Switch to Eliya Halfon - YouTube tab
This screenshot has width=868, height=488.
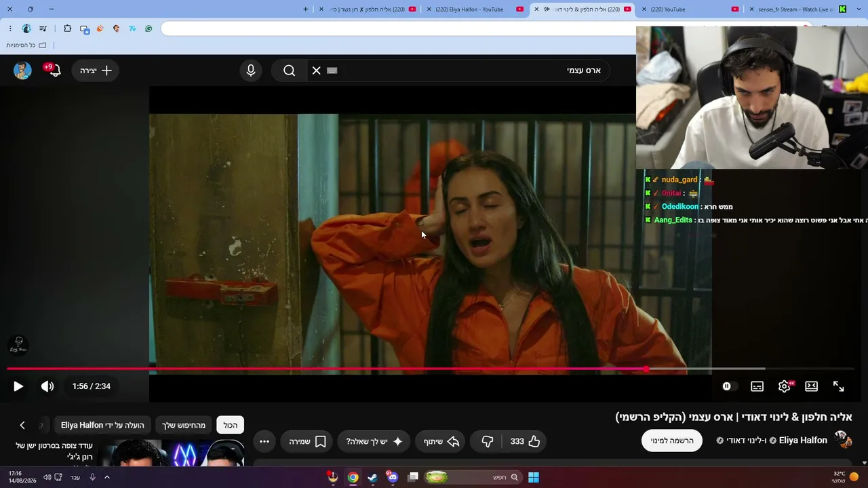point(475,9)
